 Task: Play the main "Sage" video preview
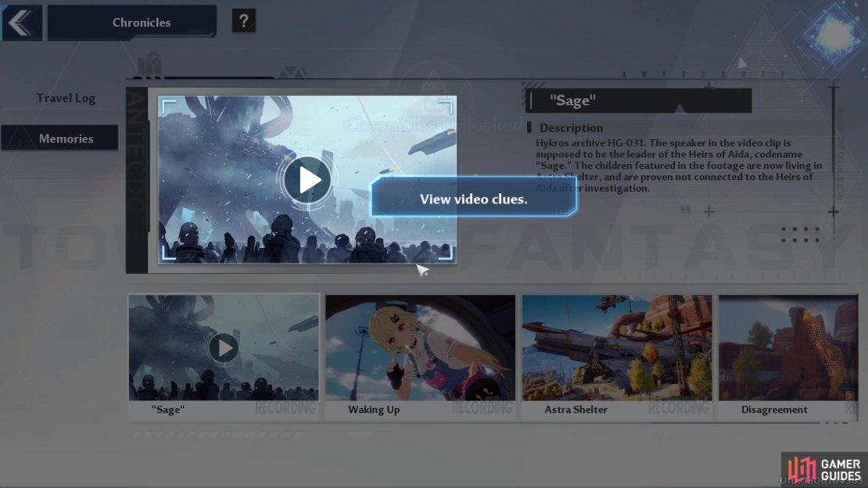(x=307, y=179)
